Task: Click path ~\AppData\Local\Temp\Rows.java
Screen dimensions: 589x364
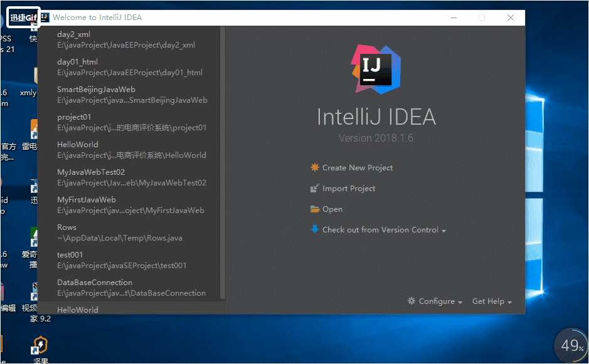Action: 120,238
